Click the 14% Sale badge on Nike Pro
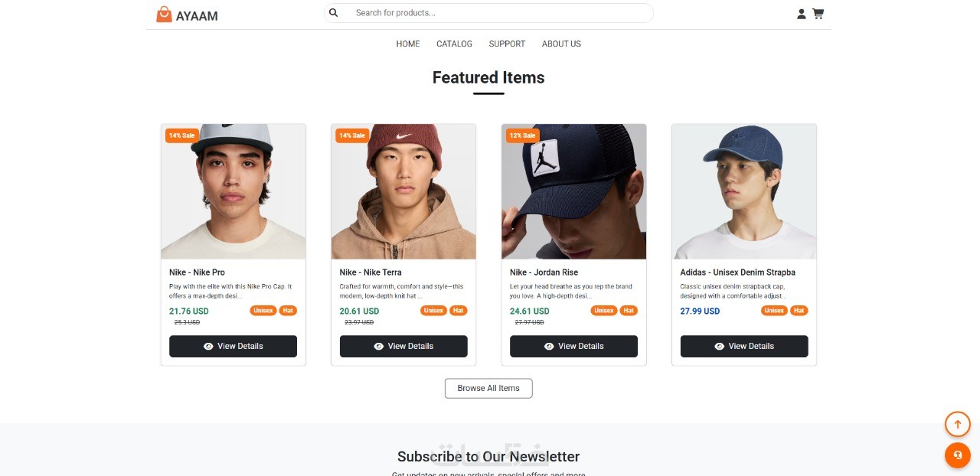Screen dimensions: 980x476 [181, 135]
